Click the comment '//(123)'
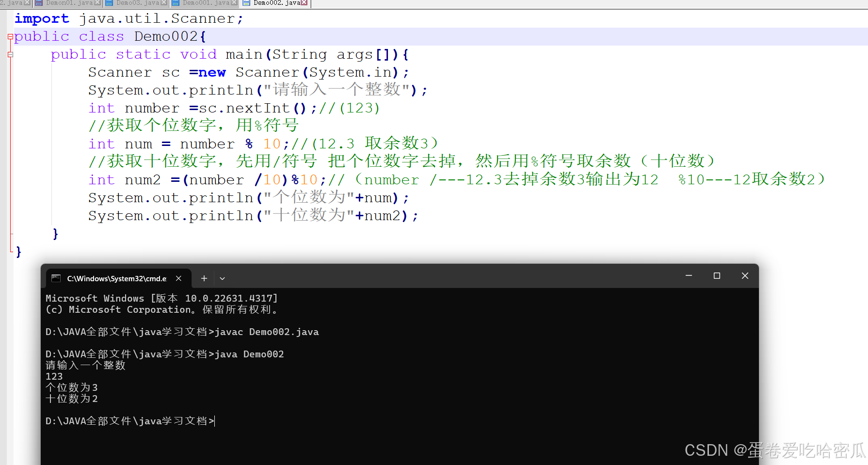The height and width of the screenshot is (465, 868). pyautogui.click(x=349, y=108)
